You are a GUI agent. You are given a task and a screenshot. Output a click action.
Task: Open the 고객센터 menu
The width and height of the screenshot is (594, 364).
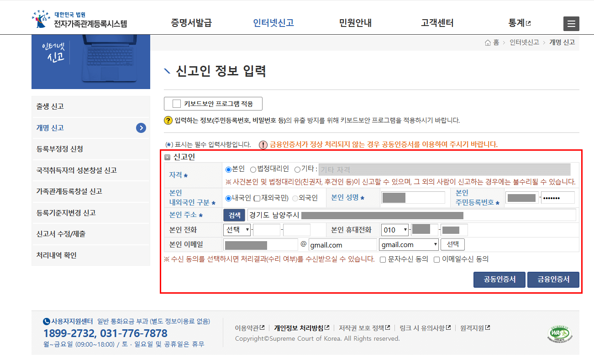[x=436, y=21]
